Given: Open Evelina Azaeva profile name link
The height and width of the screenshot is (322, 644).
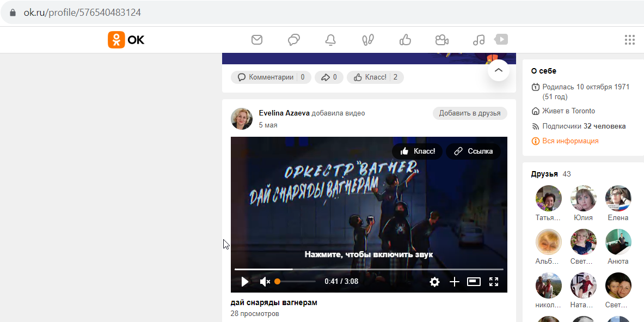Looking at the screenshot, I should click(284, 113).
